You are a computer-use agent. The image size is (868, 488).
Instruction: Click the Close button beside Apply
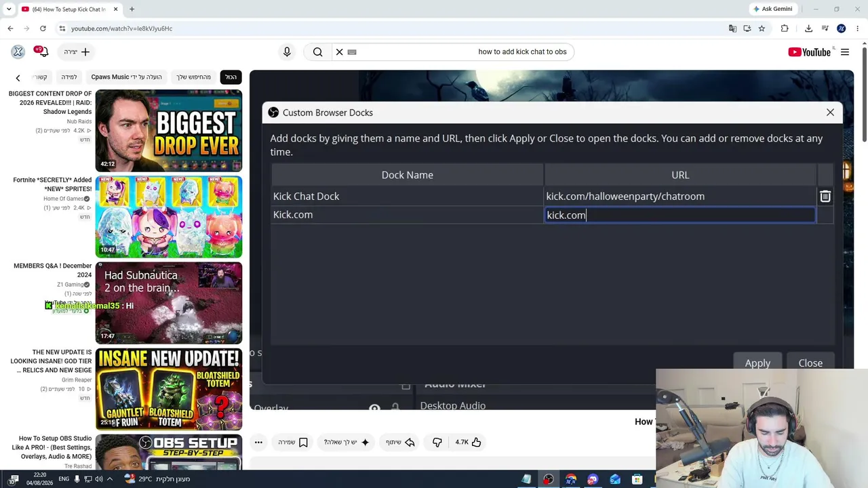pos(810,363)
